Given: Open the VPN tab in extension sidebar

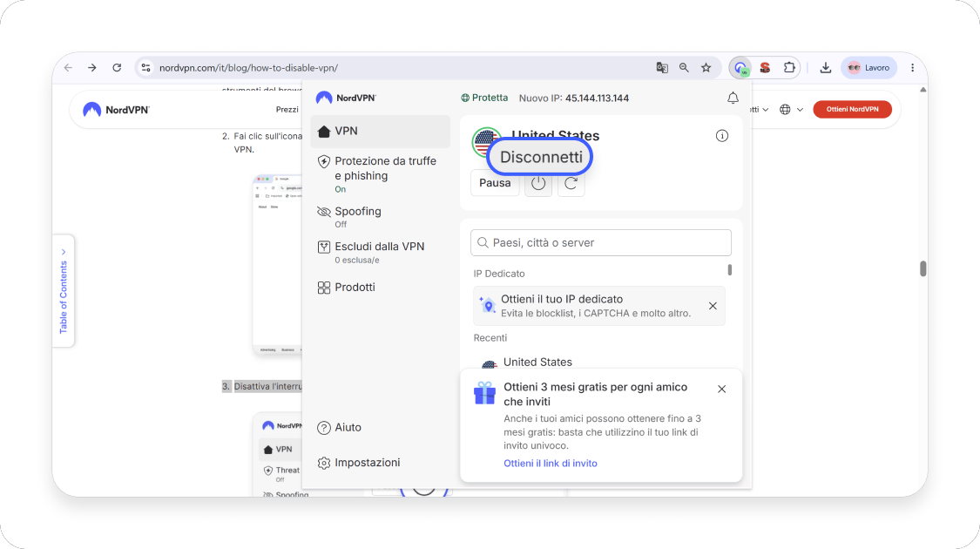Looking at the screenshot, I should pyautogui.click(x=380, y=132).
